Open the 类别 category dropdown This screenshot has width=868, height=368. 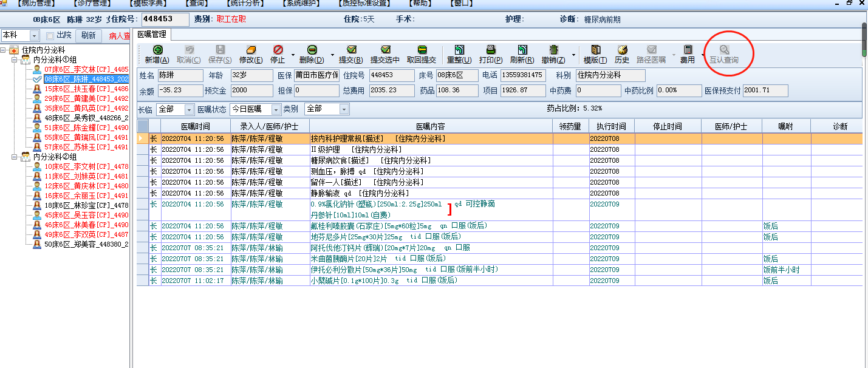pyautogui.click(x=344, y=109)
